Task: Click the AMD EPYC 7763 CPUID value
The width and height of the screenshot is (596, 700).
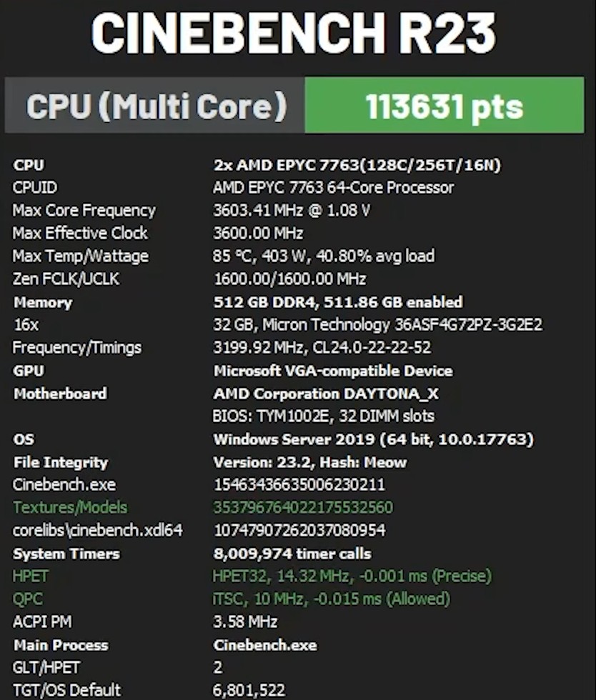Action: coord(332,187)
